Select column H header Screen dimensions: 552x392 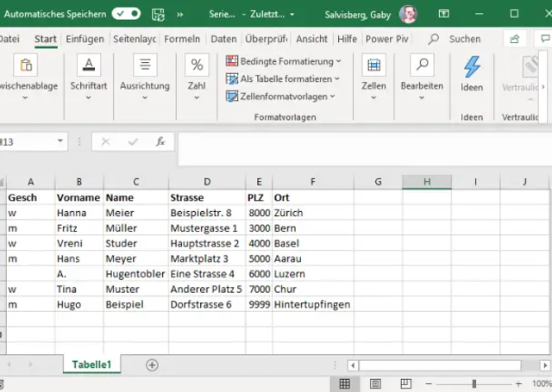tap(427, 182)
